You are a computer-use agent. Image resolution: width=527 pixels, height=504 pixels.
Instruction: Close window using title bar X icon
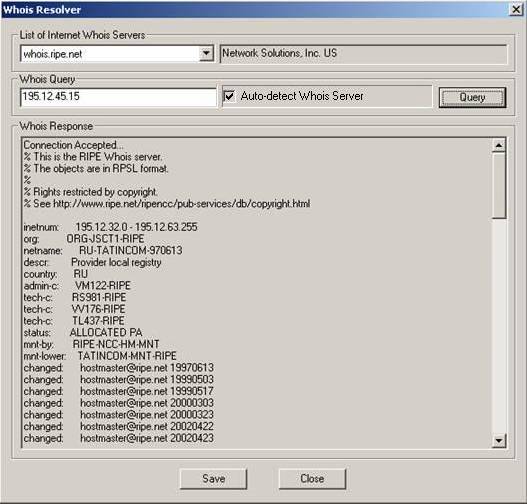[516, 9]
